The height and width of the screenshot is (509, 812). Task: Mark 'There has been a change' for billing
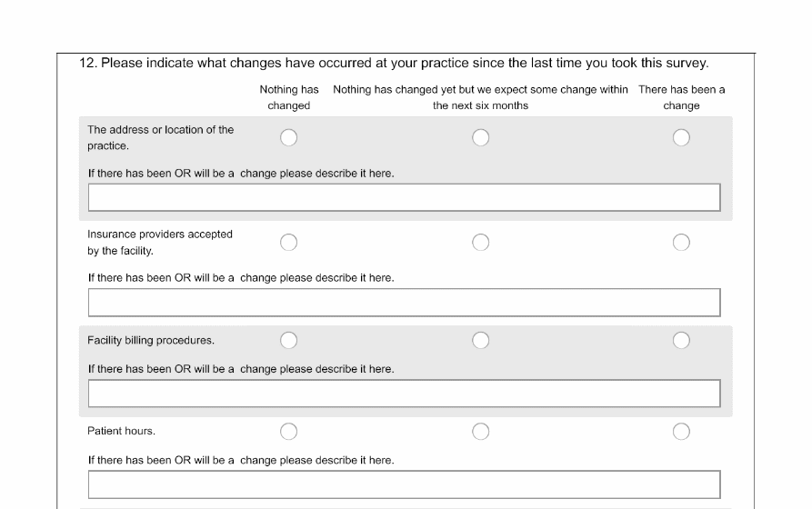(x=681, y=340)
